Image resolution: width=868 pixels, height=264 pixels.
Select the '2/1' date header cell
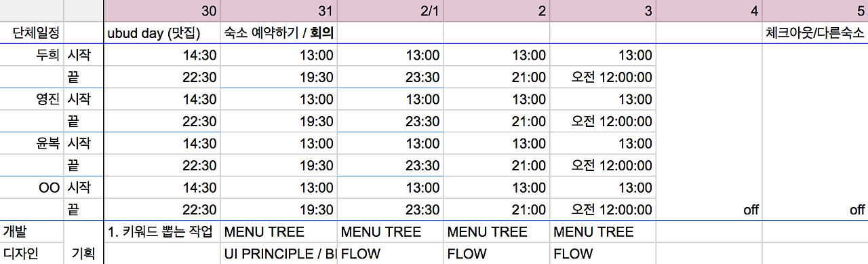(x=390, y=11)
